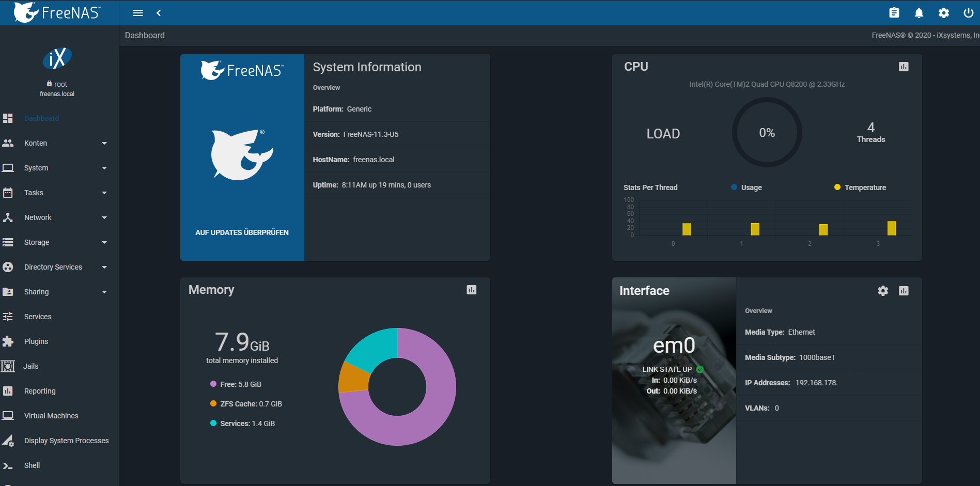The height and width of the screenshot is (486, 980).
Task: Click the System laptop icon
Action: click(8, 168)
